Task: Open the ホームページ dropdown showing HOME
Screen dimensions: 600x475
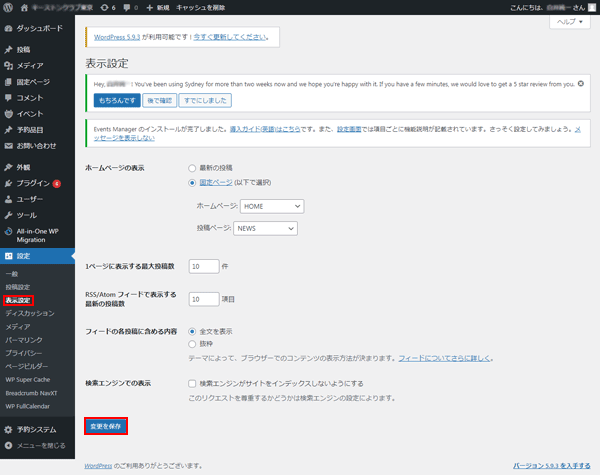Action: tap(271, 206)
